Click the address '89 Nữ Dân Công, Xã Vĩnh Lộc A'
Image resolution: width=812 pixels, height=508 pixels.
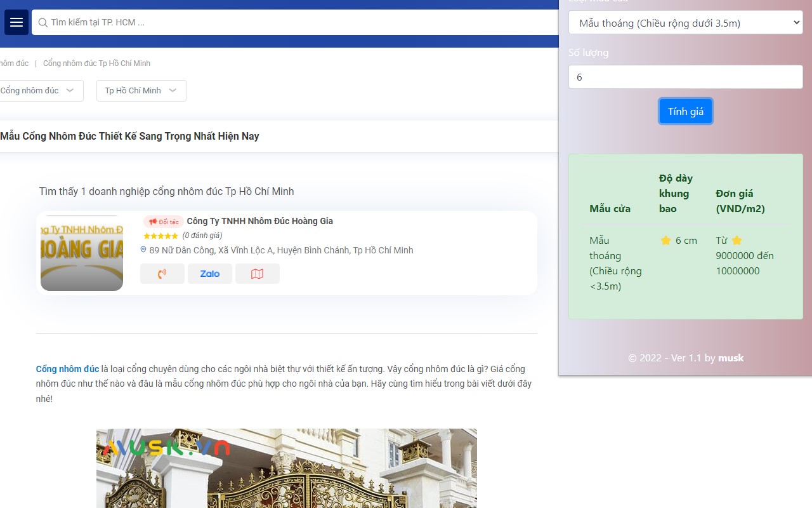pos(281,250)
